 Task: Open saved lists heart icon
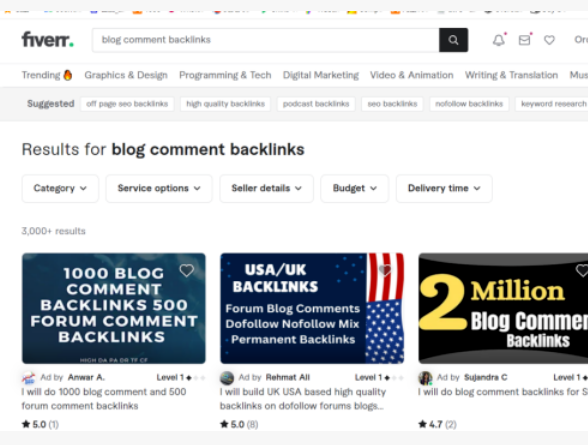549,40
